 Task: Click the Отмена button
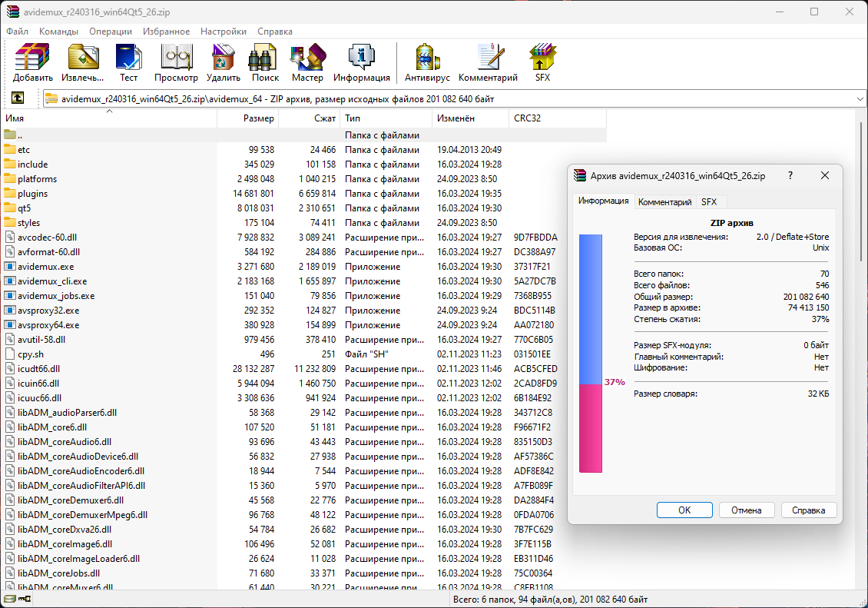(746, 510)
